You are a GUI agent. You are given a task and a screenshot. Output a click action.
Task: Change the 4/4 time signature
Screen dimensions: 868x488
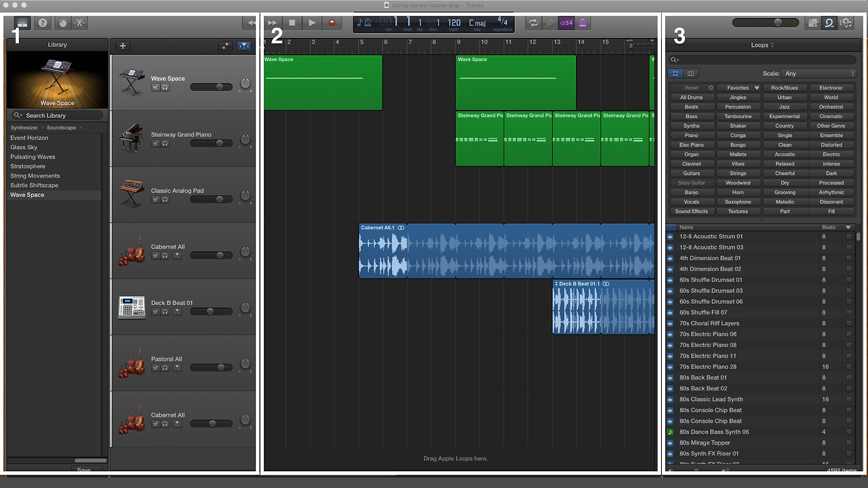coord(502,22)
